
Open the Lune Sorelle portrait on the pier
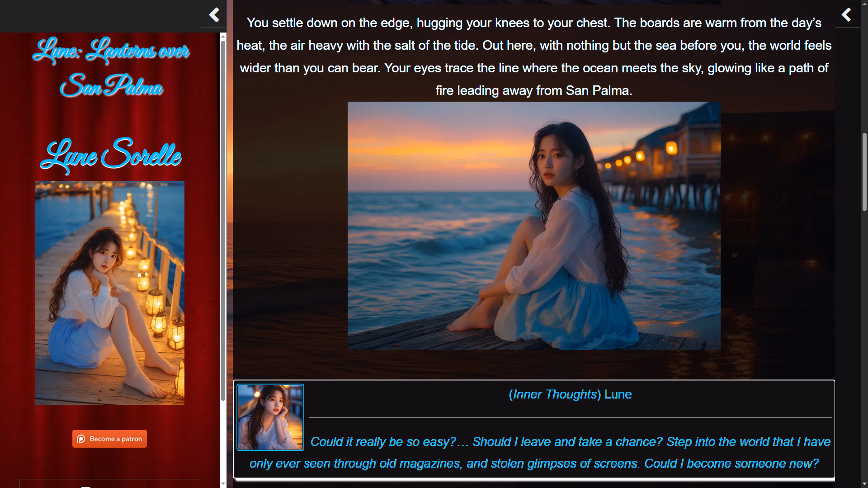[110, 293]
